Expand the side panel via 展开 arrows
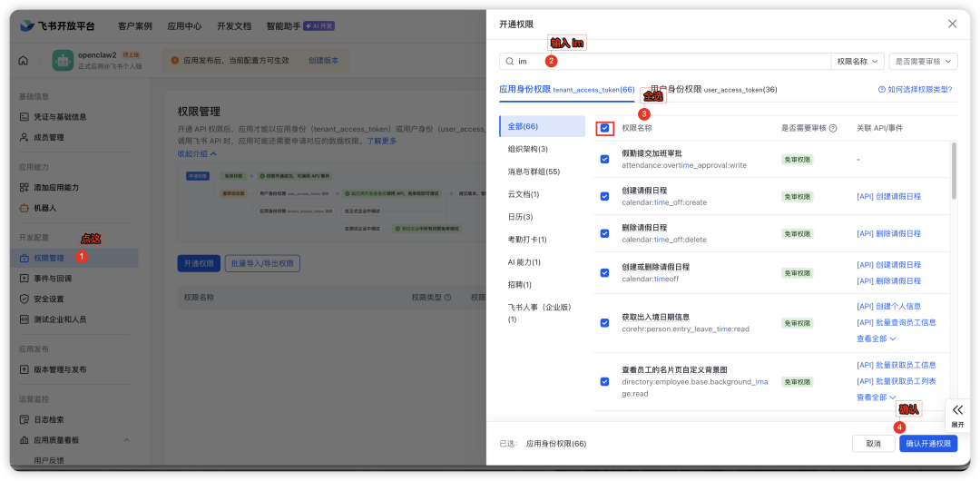 click(957, 410)
